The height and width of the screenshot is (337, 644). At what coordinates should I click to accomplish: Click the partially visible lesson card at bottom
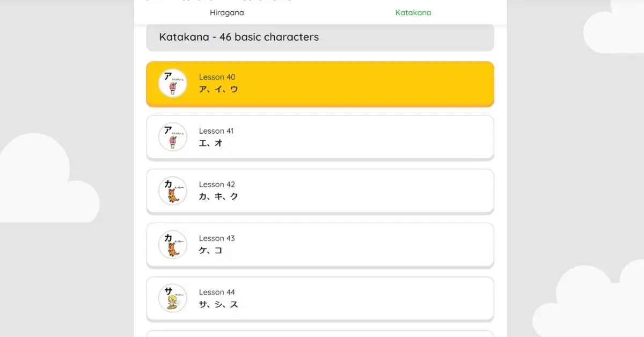point(320,335)
